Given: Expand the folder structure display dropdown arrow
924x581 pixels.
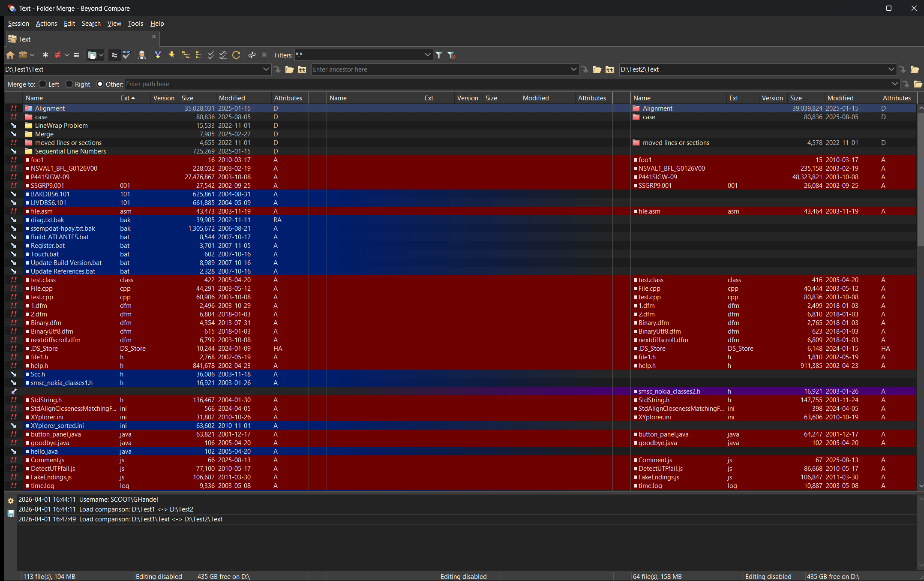Looking at the screenshot, I should (101, 55).
